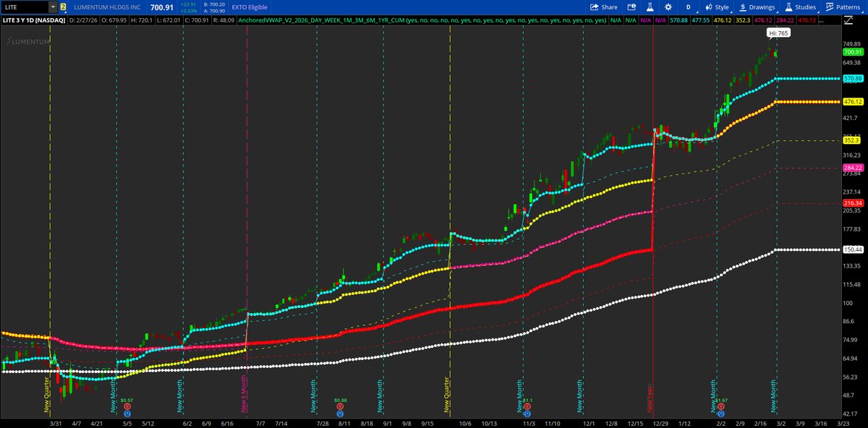Click blue icon above the 11/3 date
Screen dimensions: 868x428
tap(528, 414)
